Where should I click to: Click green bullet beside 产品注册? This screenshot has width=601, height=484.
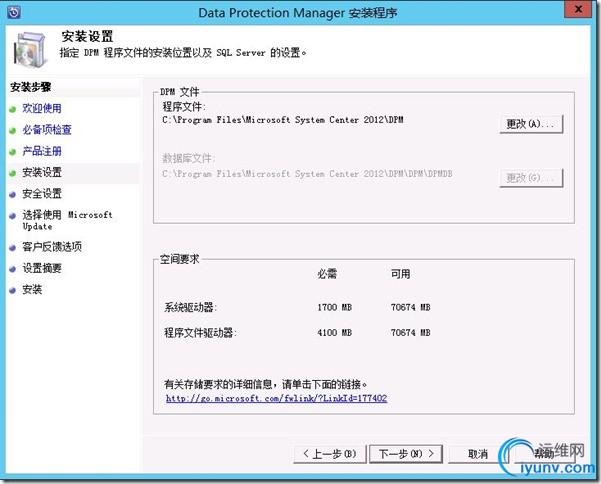[12, 152]
